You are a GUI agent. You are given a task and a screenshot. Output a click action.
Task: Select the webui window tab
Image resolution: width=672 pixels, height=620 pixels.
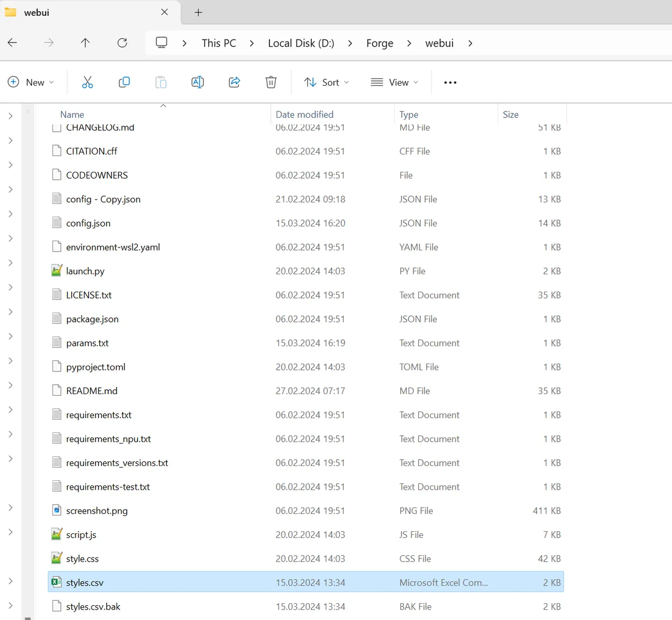click(x=90, y=13)
